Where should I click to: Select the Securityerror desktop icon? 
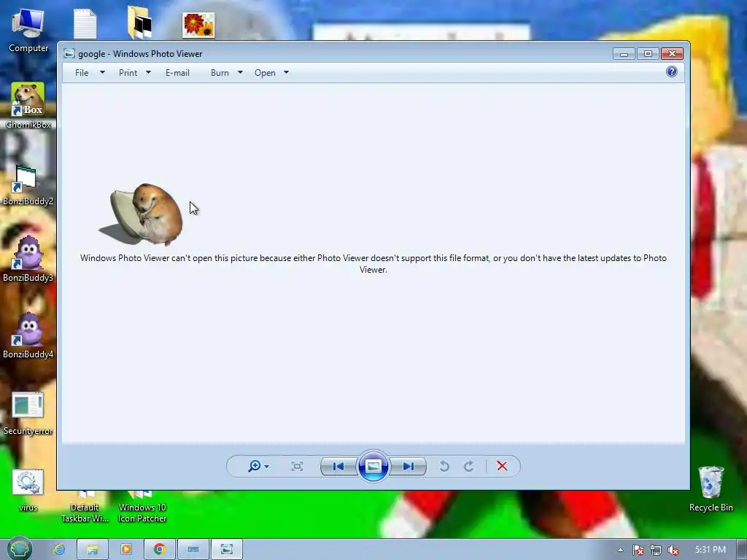point(28,413)
